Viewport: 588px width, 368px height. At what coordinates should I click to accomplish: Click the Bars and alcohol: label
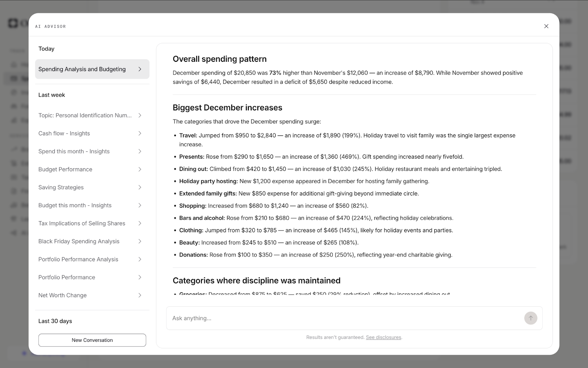click(x=202, y=218)
